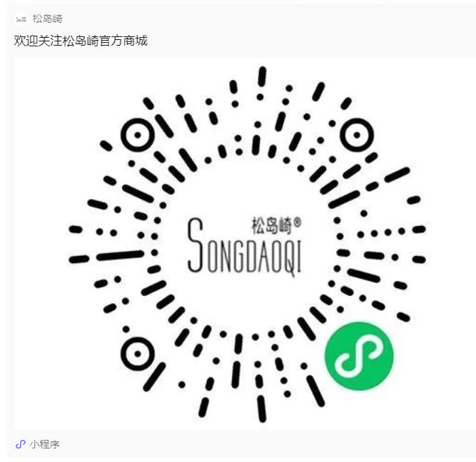Click the topmost vertical bar of the code
The image size is (476, 462).
[x=263, y=76]
